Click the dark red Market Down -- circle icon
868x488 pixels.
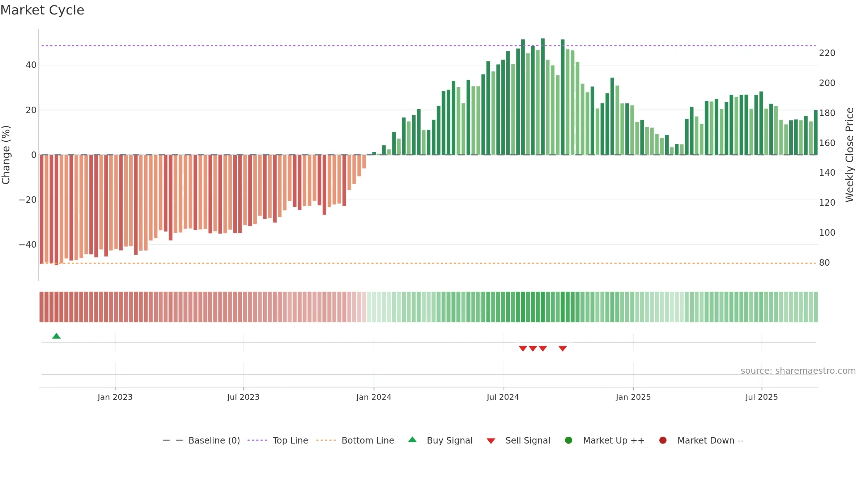tap(663, 440)
